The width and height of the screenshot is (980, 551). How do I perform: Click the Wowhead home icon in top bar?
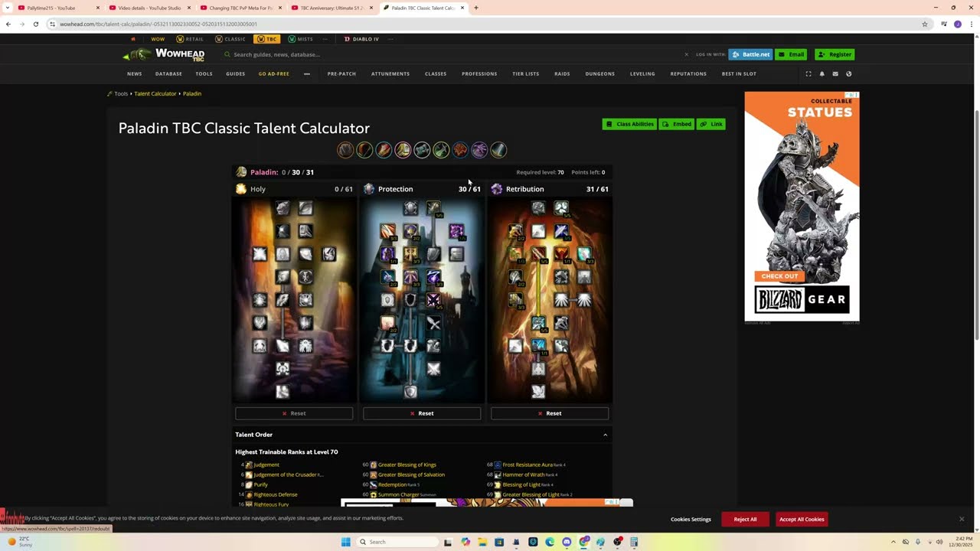pos(133,39)
